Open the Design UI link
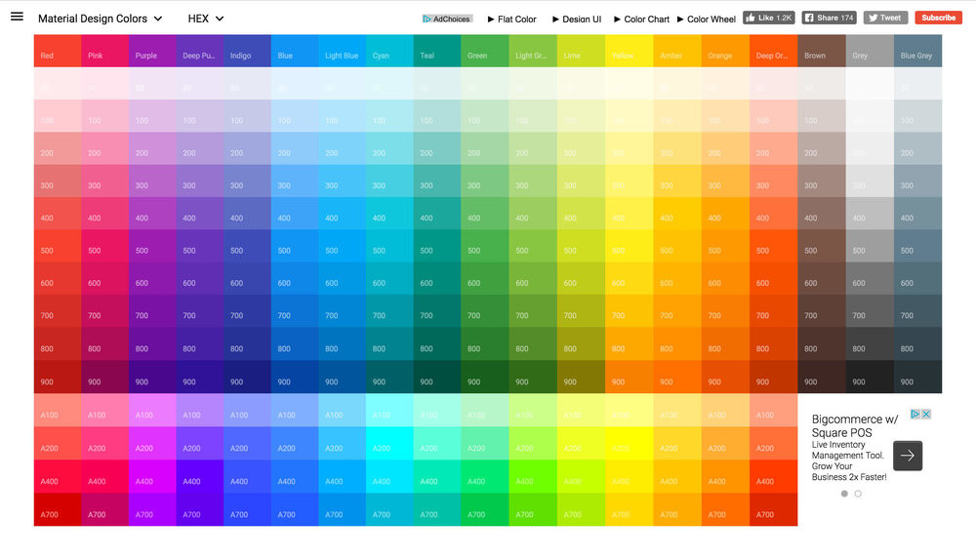976x560 pixels. (x=577, y=20)
